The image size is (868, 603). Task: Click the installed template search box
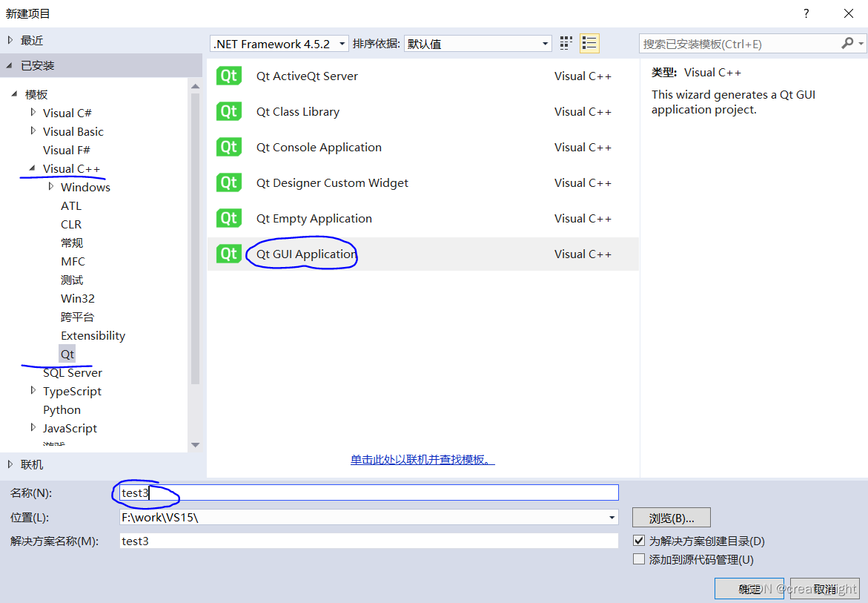[741, 44]
